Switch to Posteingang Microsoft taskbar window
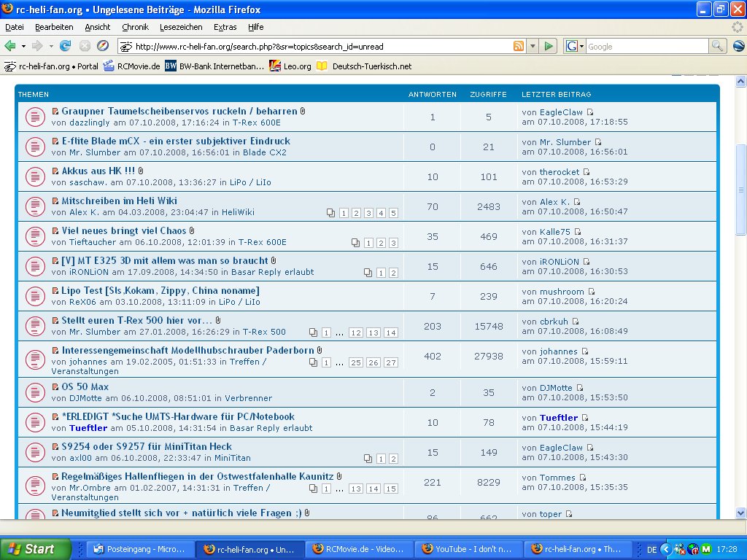The width and height of the screenshot is (747, 560). 142,549
